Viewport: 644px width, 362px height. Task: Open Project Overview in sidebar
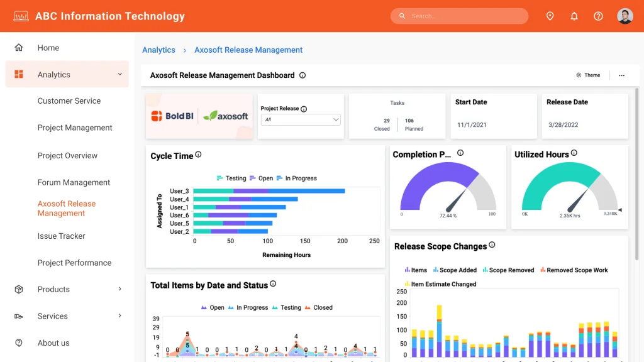pos(67,156)
